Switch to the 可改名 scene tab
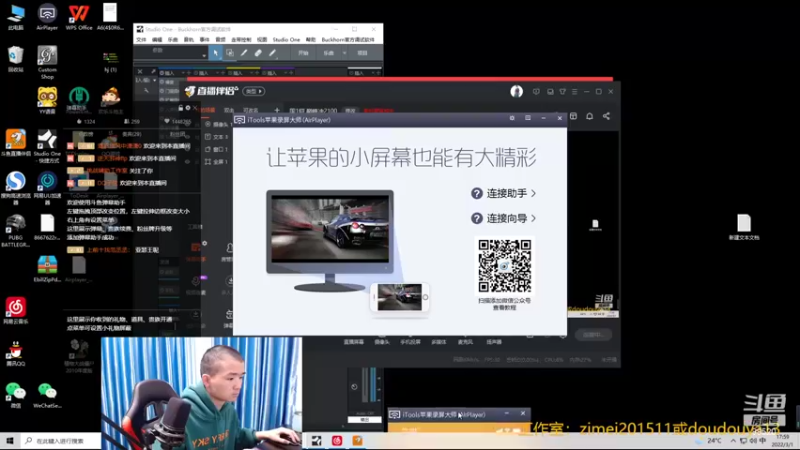Image resolution: width=800 pixels, height=450 pixels. (251, 110)
